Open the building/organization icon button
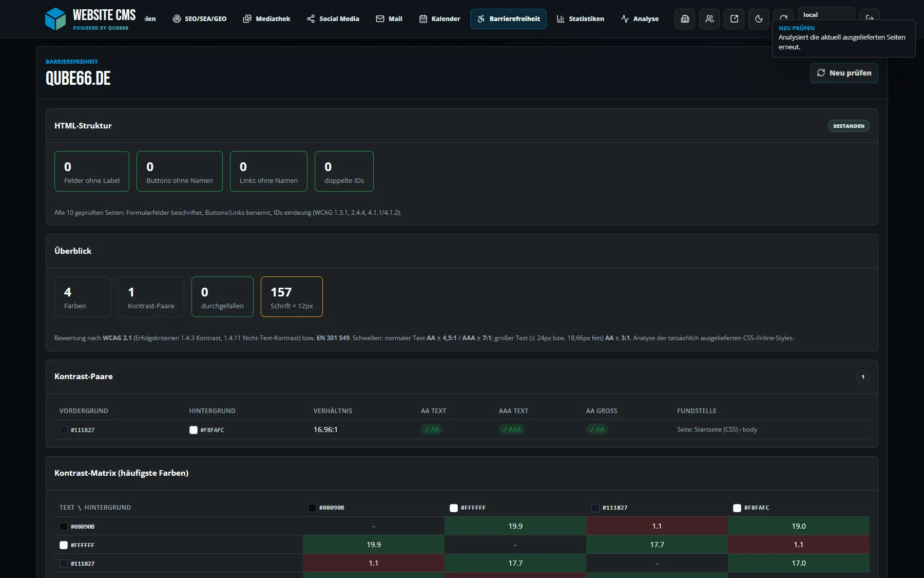 tap(685, 19)
